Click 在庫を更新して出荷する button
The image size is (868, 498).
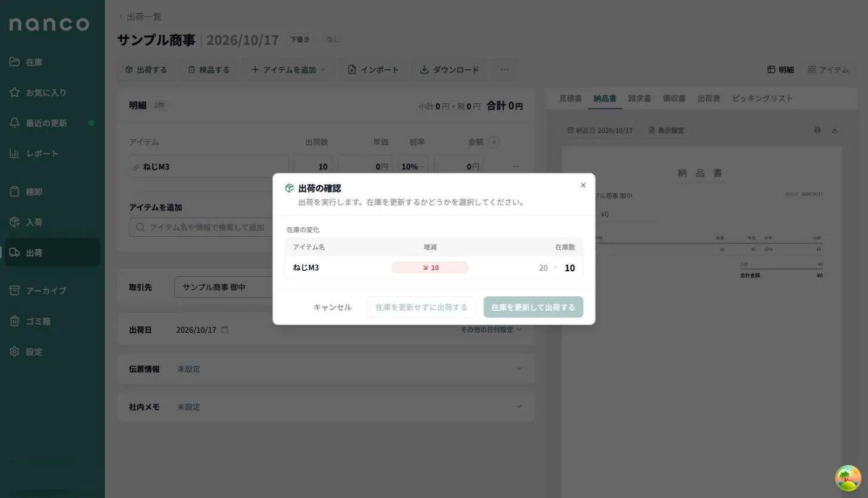(533, 307)
